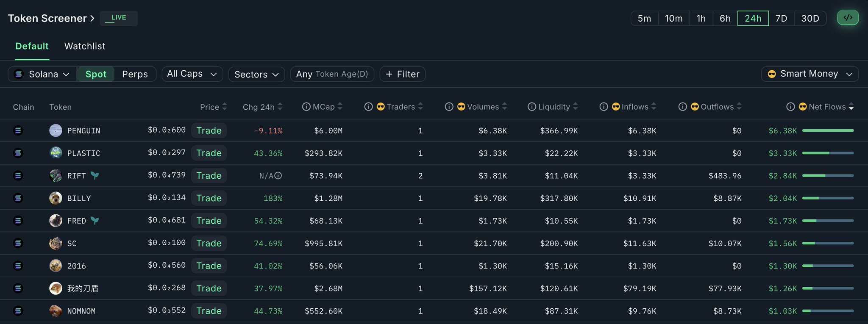Add a new filter with Filter button
The height and width of the screenshot is (324, 868).
[x=402, y=74]
